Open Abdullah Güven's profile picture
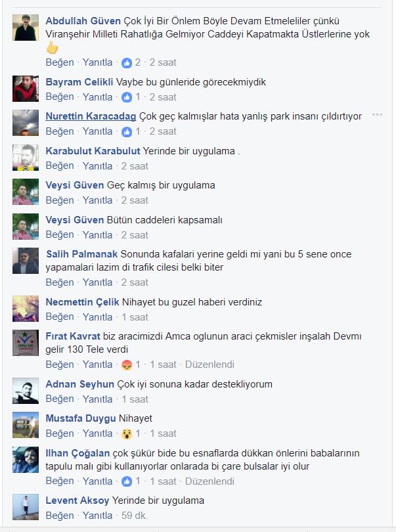This screenshot has height=532, width=396. [26, 28]
